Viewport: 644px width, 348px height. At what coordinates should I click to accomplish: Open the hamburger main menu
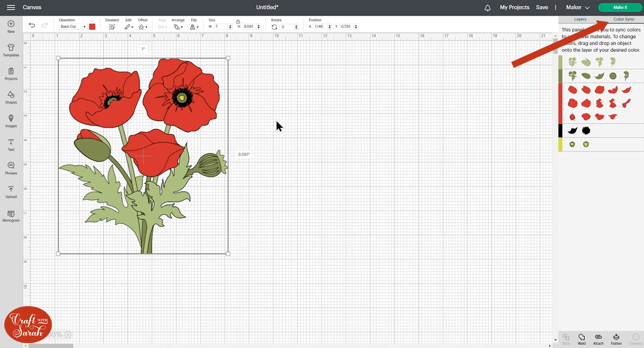11,8
